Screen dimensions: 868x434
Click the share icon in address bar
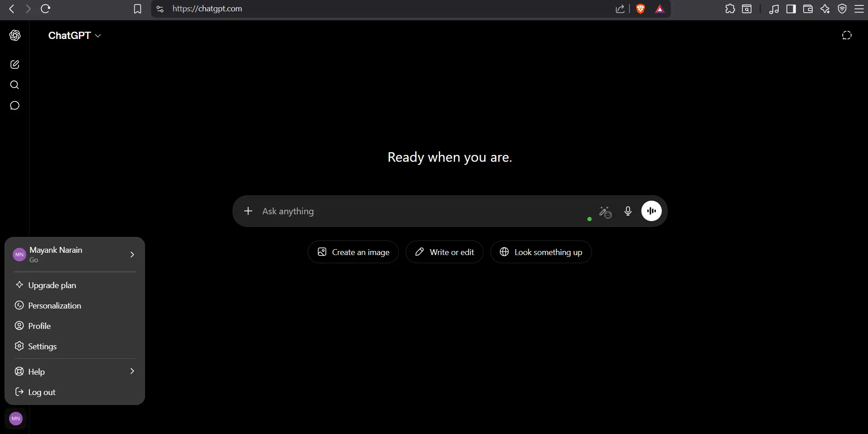620,9
